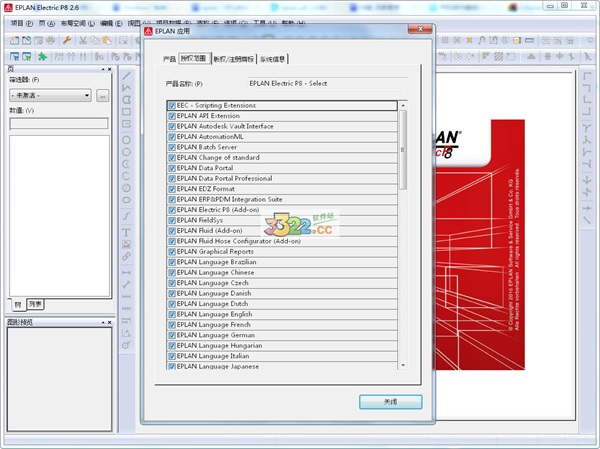Viewport: 600px width, 449px height.
Task: Select the text insertion tool
Action: [127, 232]
